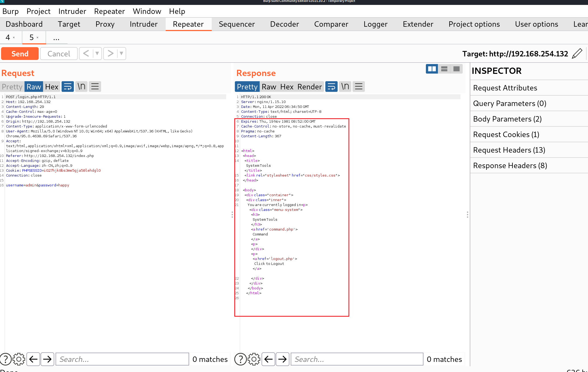Screen dimensions: 588x372
Task: Select Repeater sub-tab 4
Action: pos(8,37)
